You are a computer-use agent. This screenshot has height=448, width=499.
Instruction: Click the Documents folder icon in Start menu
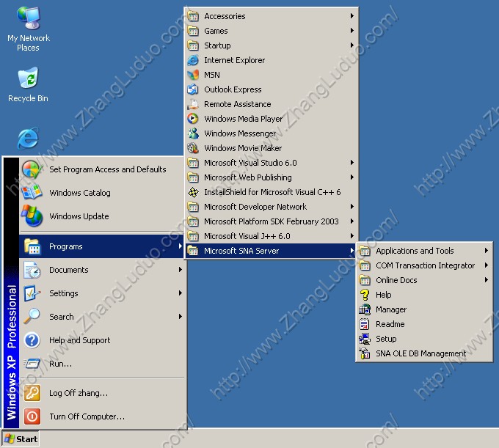[32, 270]
